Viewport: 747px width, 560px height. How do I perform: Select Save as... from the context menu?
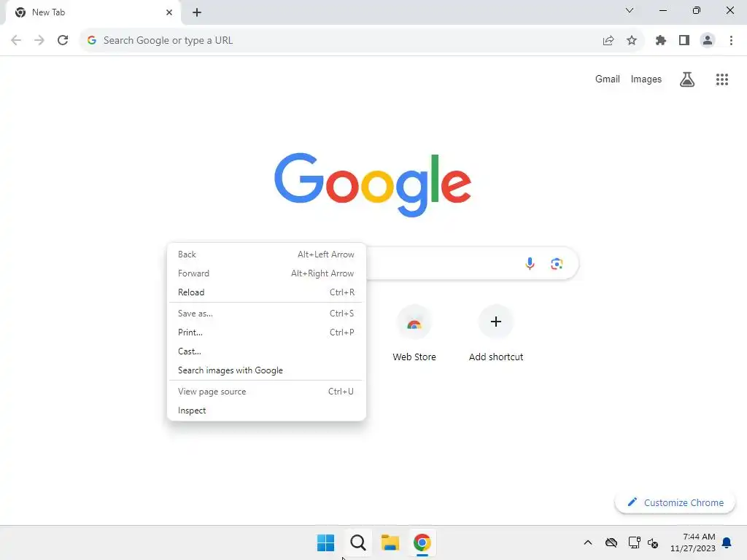pos(266,314)
